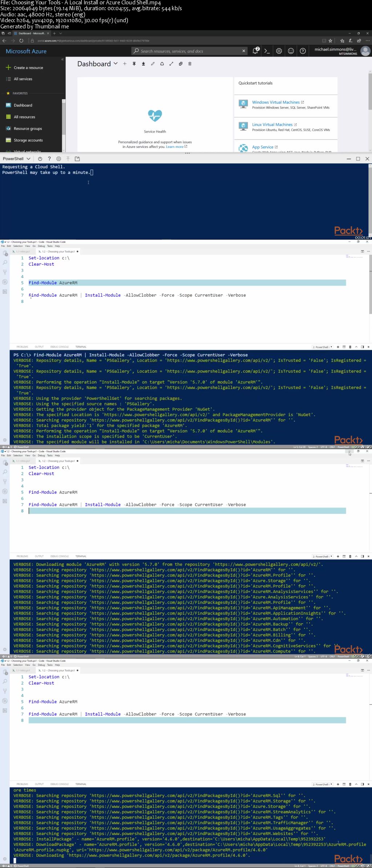Open the Cloud Shell toolbar settings gear
This screenshot has width=372, height=868.
click(58, 159)
